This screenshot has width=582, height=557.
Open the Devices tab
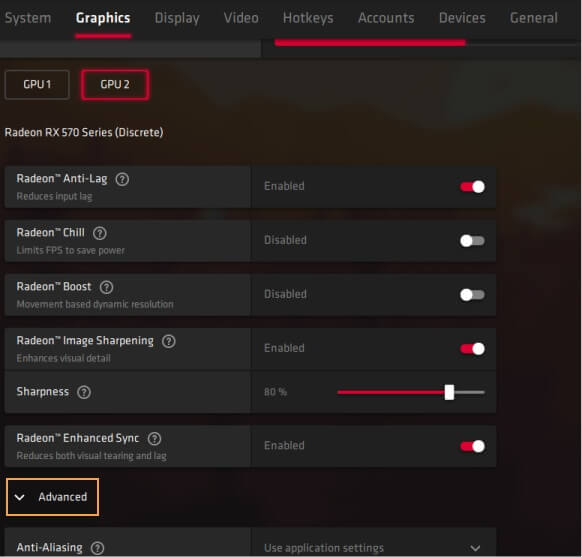462,18
